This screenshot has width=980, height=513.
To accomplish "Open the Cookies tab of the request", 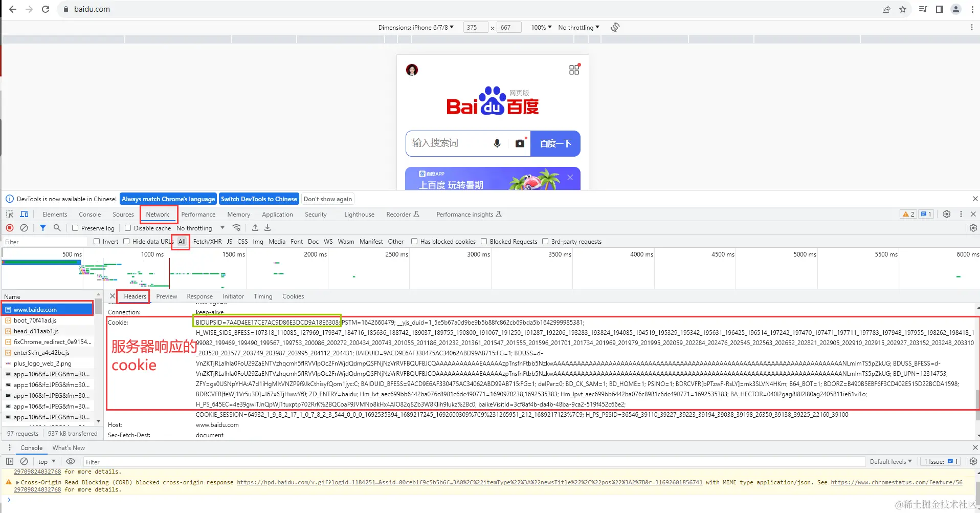I will [x=293, y=296].
